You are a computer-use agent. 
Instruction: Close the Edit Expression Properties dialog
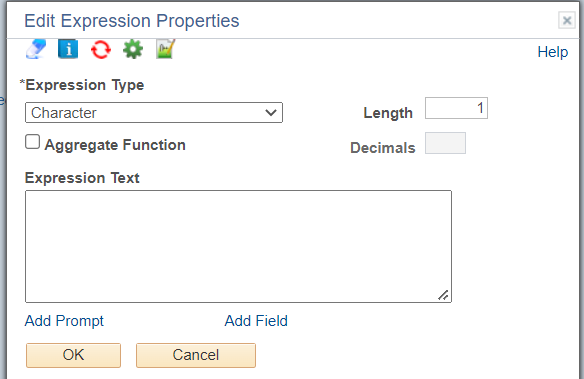(567, 20)
